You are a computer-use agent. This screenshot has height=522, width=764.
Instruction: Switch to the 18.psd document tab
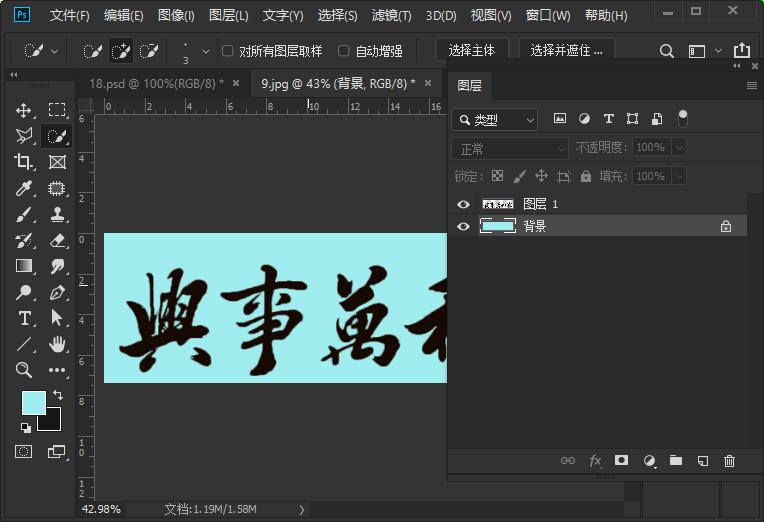(156, 84)
